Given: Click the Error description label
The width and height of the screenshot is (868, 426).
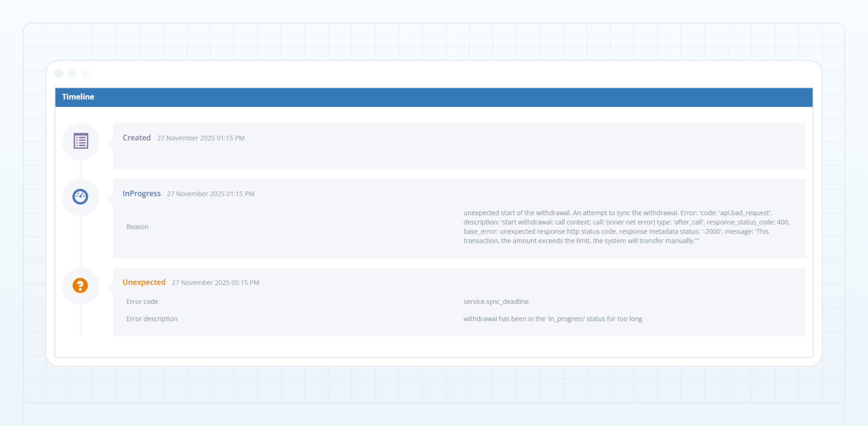Looking at the screenshot, I should 151,319.
